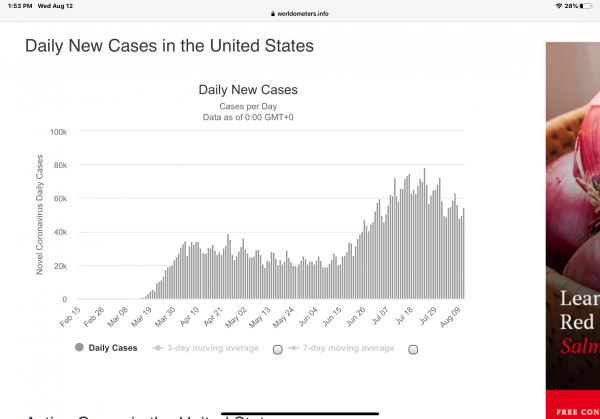Image resolution: width=600 pixels, height=419 pixels.
Task: Click the 'Daily New Cases' chart title
Action: coord(249,90)
